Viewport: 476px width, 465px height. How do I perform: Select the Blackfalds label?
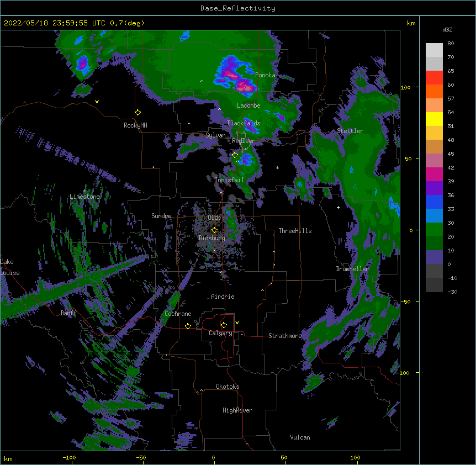pos(244,123)
